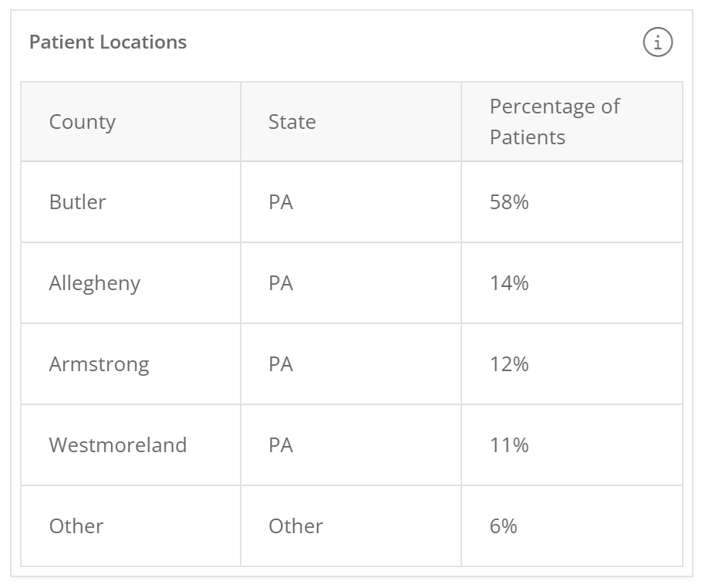Click the Percentage of Patients header
Viewport: 702px width, 588px height.
pos(555,122)
